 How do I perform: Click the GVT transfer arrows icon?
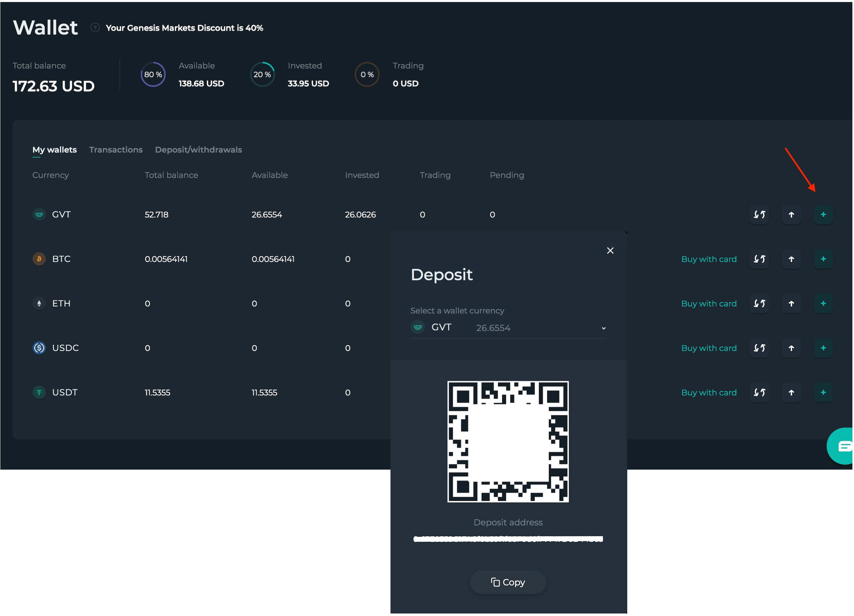click(759, 214)
